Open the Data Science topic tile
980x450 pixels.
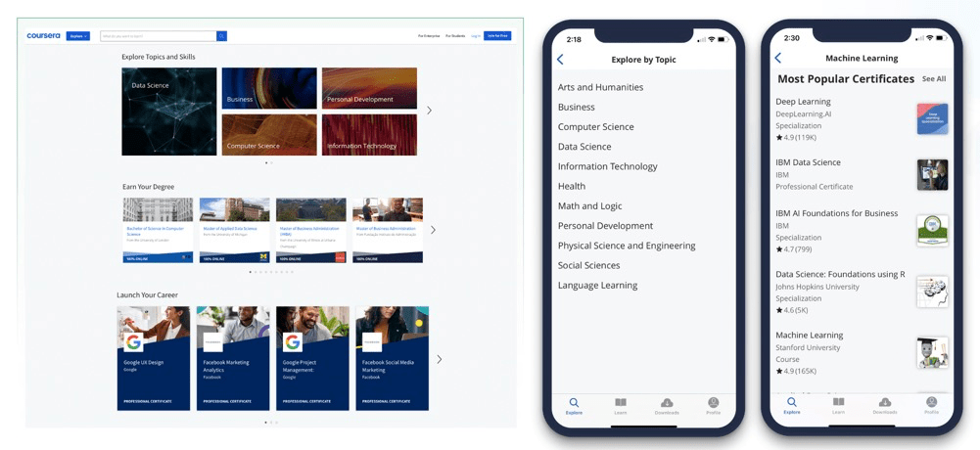pyautogui.click(x=169, y=112)
